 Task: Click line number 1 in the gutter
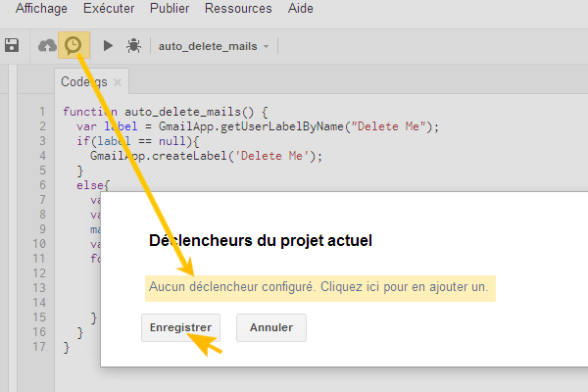tap(42, 112)
